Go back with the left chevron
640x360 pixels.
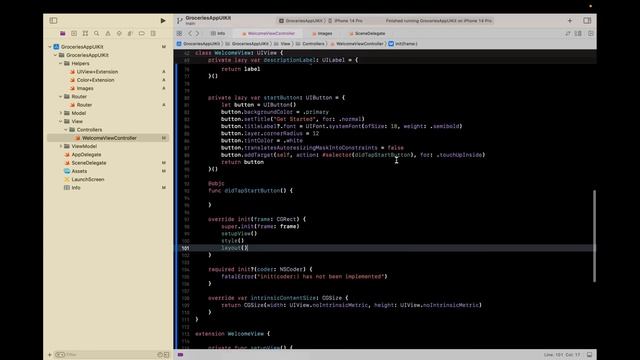(190, 33)
